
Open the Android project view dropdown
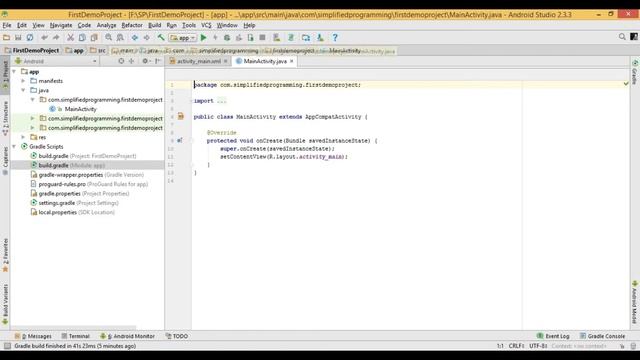tap(56, 61)
